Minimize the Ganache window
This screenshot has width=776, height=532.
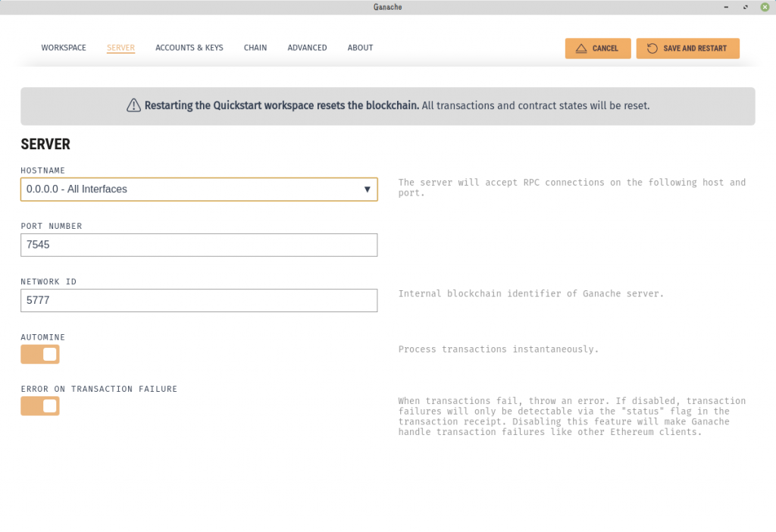pos(726,7)
